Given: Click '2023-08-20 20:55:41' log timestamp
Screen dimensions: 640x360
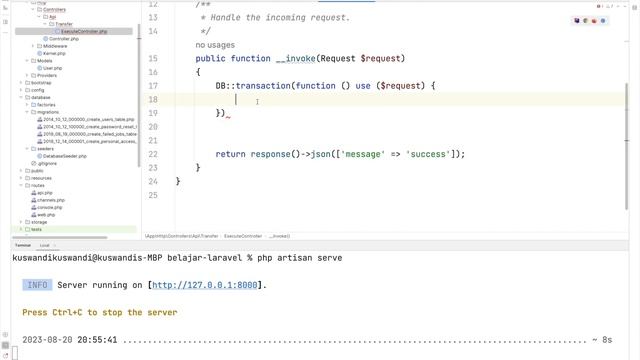Looking at the screenshot, I should (70, 340).
